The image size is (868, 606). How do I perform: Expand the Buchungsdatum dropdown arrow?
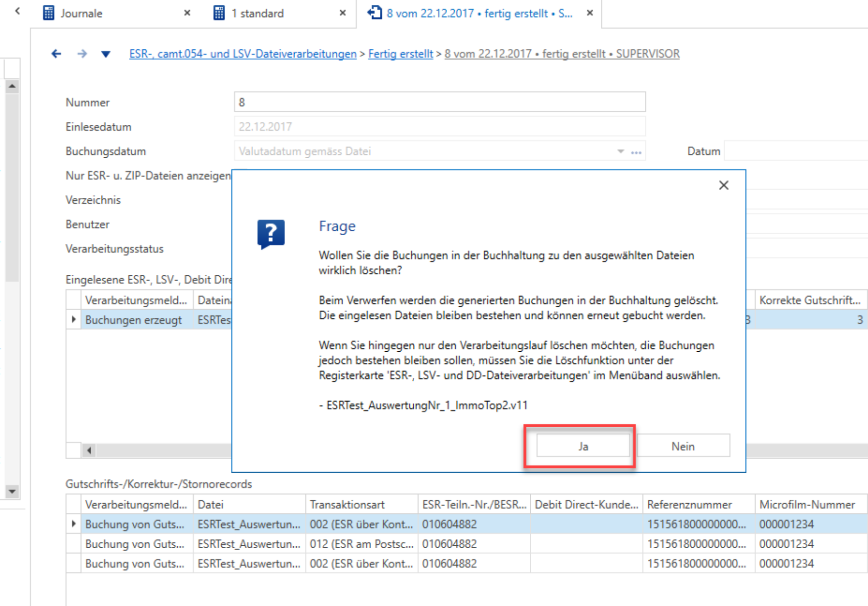click(621, 151)
